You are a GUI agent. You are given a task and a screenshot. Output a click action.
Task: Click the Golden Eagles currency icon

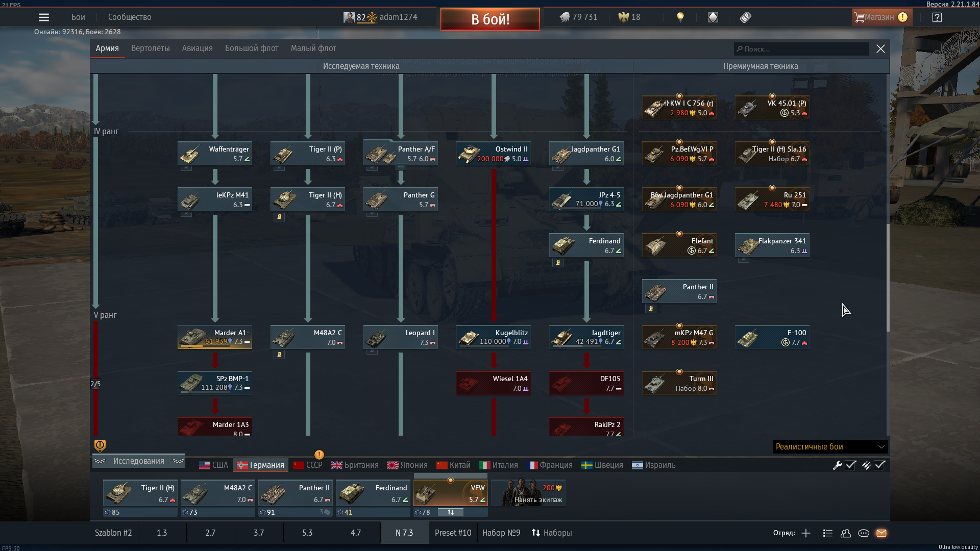coord(623,17)
